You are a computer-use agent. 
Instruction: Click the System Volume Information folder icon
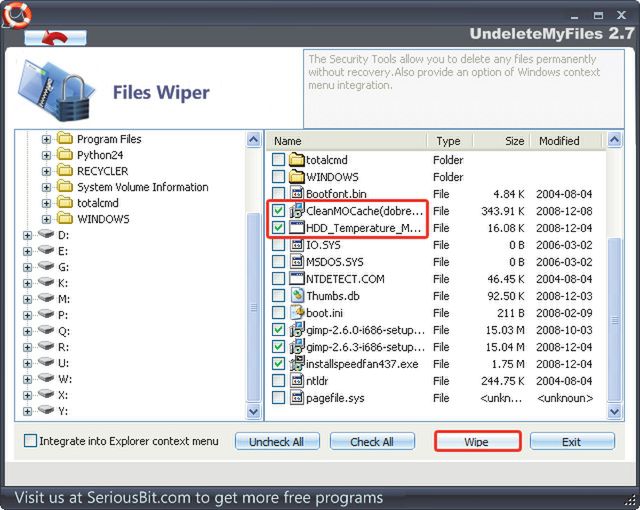[x=64, y=187]
